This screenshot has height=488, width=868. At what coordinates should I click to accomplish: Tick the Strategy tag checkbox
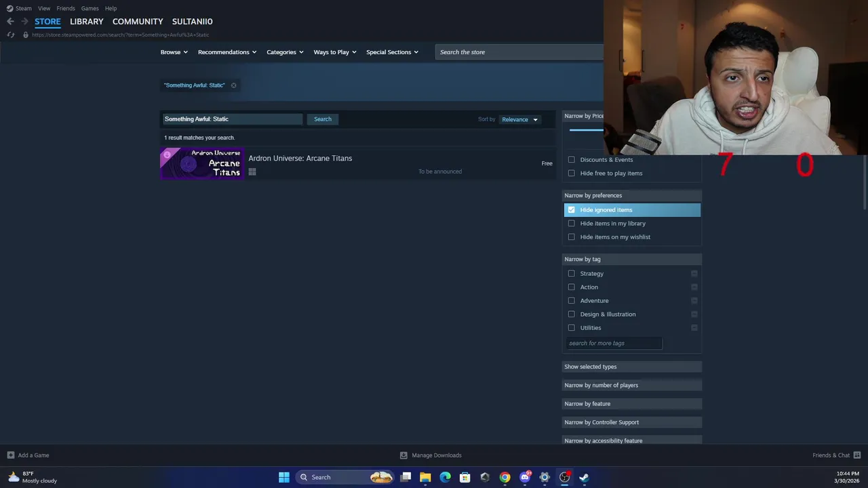click(571, 274)
